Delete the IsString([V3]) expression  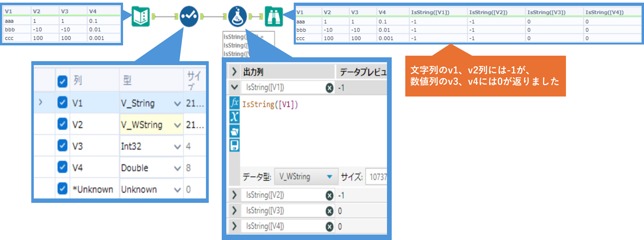click(329, 211)
